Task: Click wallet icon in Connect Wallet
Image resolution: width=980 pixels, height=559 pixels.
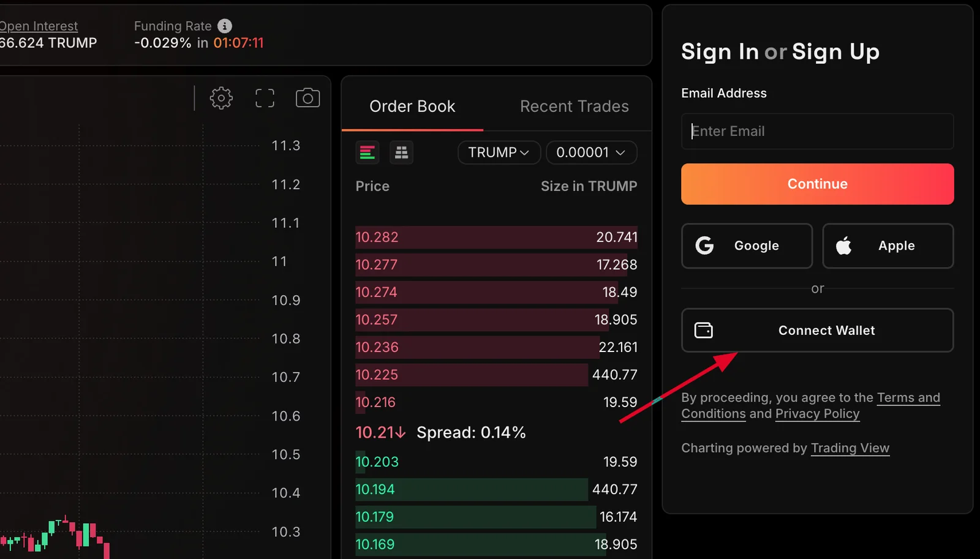Action: (x=704, y=331)
